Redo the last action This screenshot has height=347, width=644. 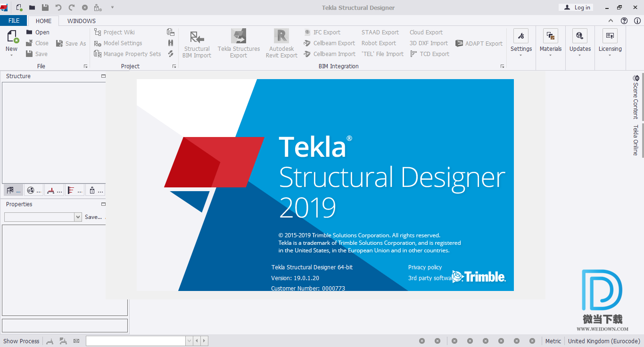click(x=72, y=8)
